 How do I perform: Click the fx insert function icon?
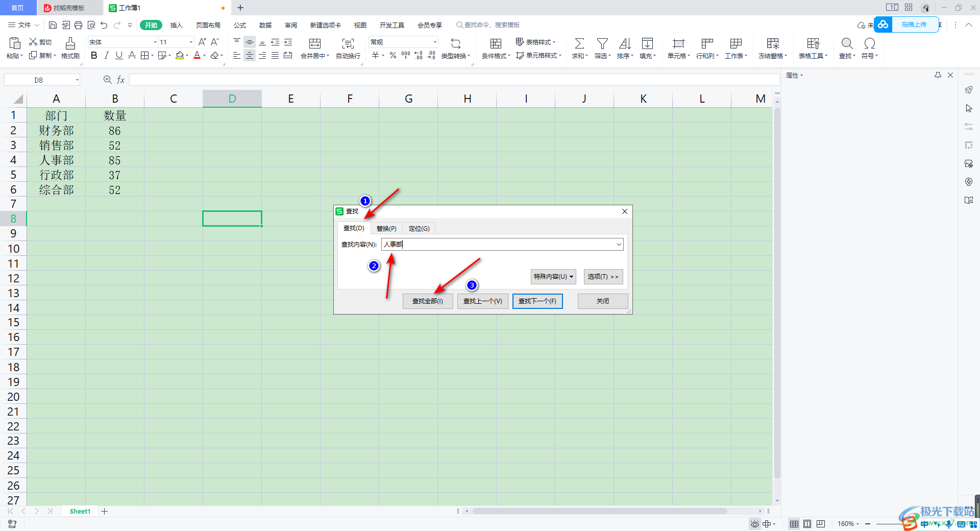(x=121, y=80)
